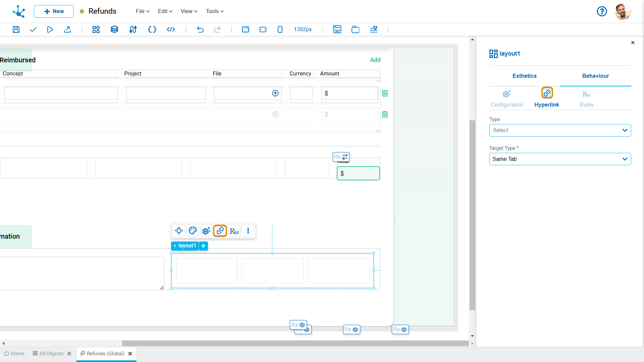Click the Add link in Reimbursed

[x=375, y=60]
